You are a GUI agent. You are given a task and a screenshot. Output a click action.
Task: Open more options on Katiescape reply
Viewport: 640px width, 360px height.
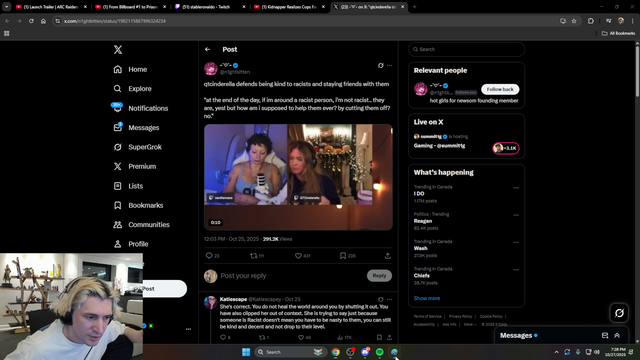[389, 299]
